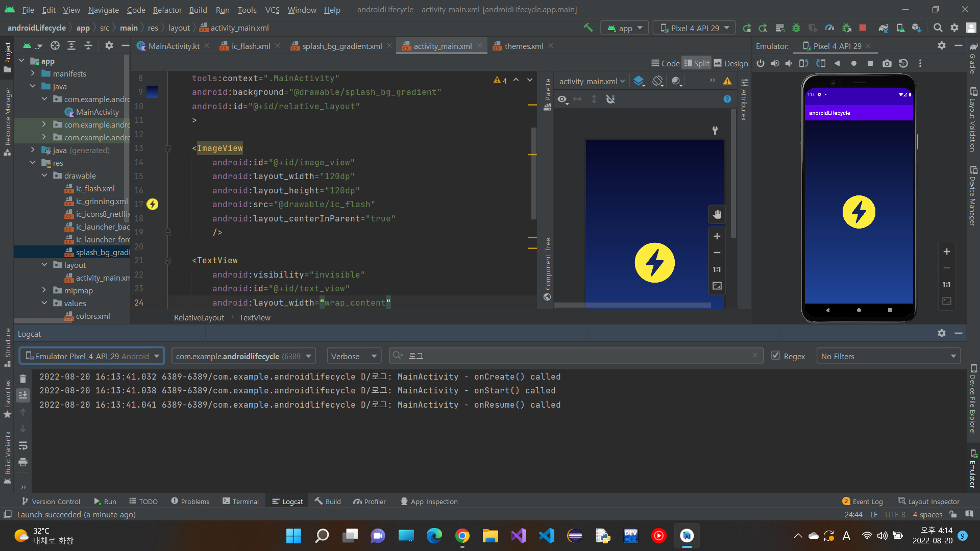Click the Debug app bug icon

796,28
